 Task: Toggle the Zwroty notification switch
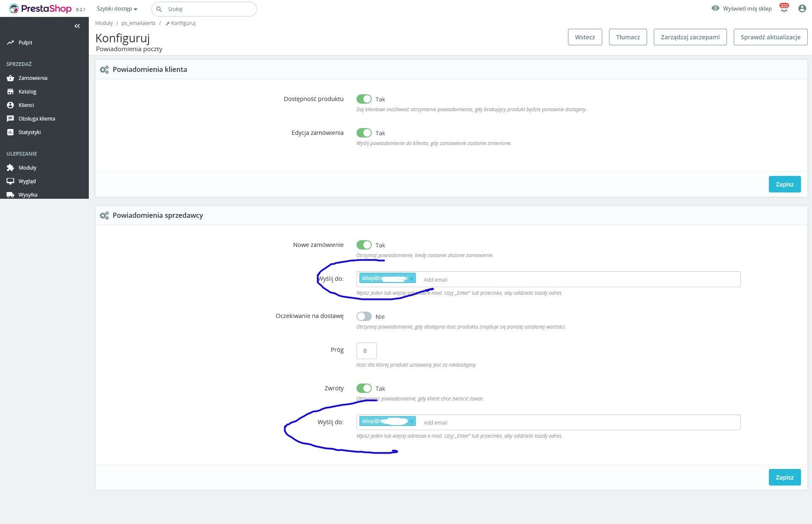[x=364, y=388]
